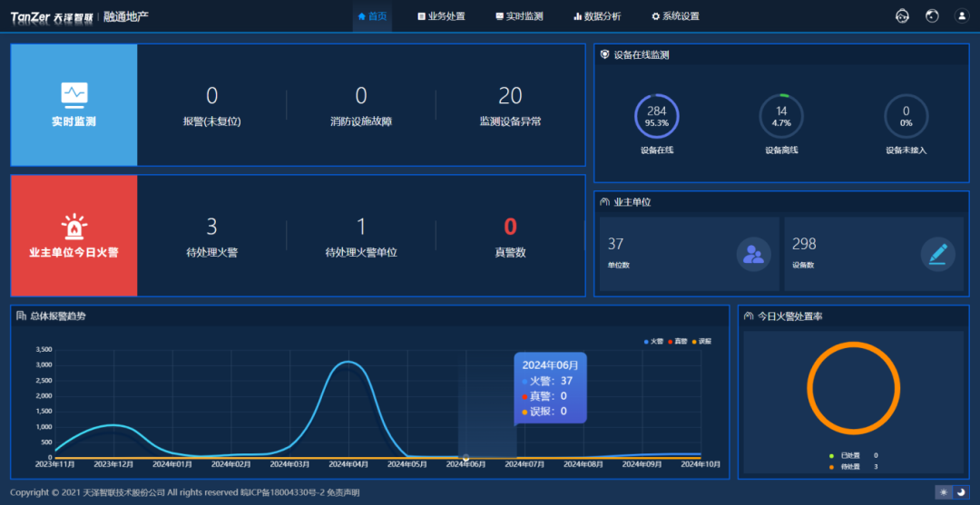Click the 单位数 people icon
The height and width of the screenshot is (505, 980).
pyautogui.click(x=753, y=254)
